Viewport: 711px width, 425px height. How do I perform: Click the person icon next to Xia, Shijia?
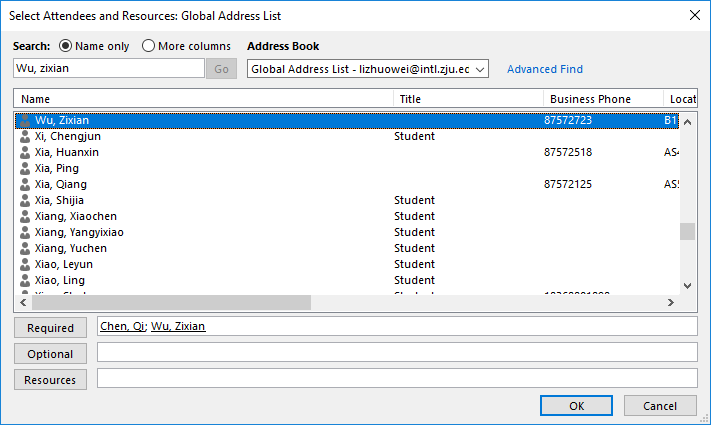(x=25, y=200)
